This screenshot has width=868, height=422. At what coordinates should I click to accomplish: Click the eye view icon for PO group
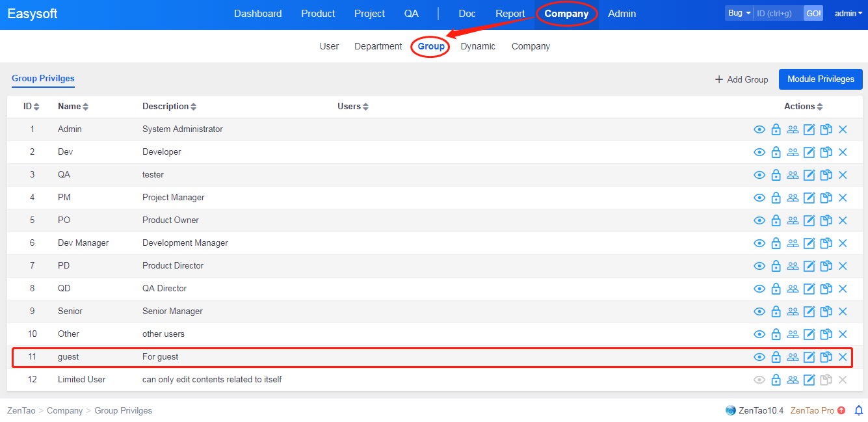(x=759, y=220)
